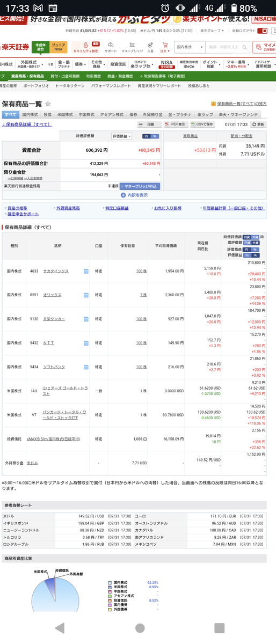Select ジュニアNISA account toggle

point(58,47)
